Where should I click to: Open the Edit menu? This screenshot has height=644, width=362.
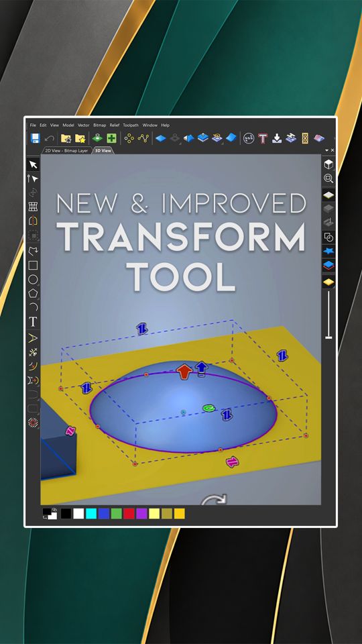click(x=43, y=125)
